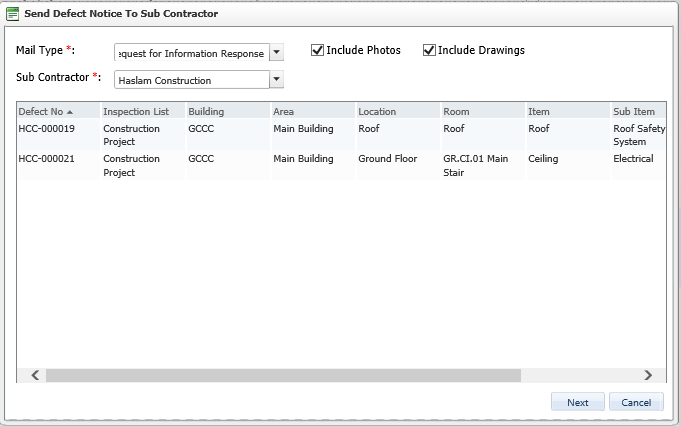Sort by Defect No column header
681x427 pixels.
pos(57,111)
